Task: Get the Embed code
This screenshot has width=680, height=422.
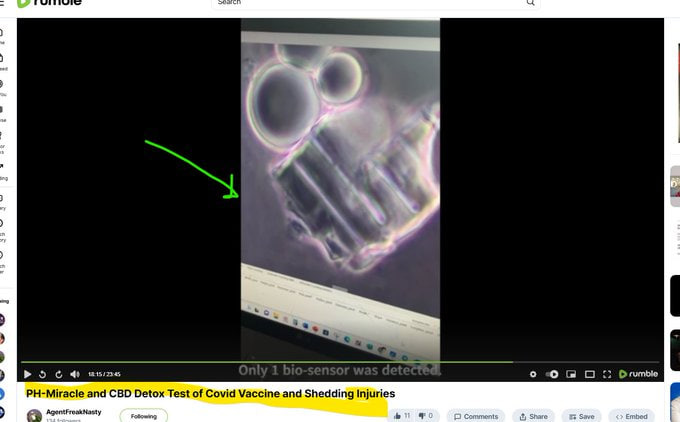Action: [x=631, y=416]
